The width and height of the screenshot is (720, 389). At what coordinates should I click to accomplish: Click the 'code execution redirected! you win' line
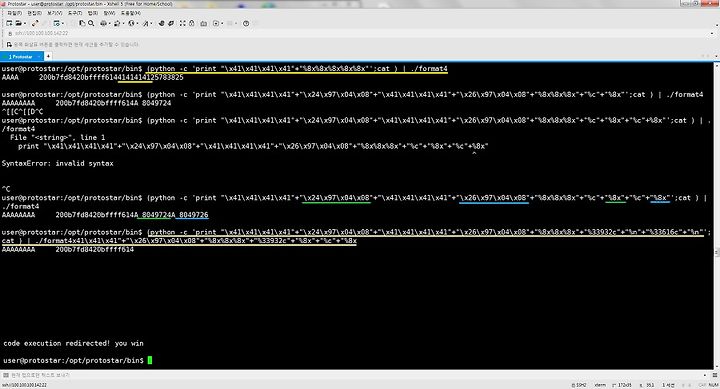click(x=73, y=343)
